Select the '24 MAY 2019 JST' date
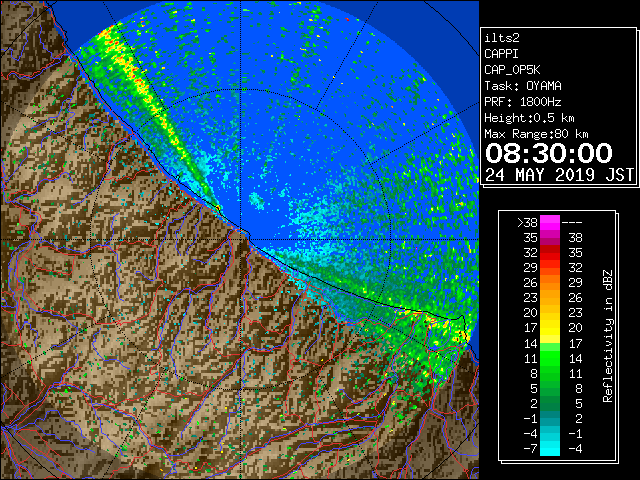 coord(559,175)
